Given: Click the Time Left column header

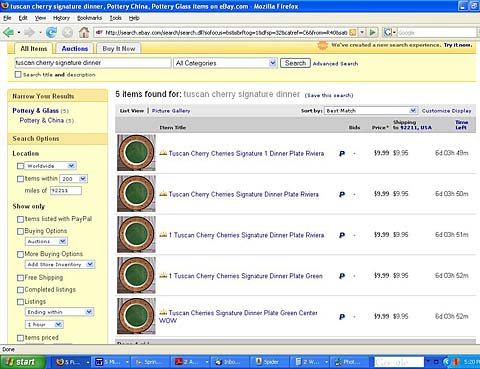Looking at the screenshot, I should coord(462,125).
